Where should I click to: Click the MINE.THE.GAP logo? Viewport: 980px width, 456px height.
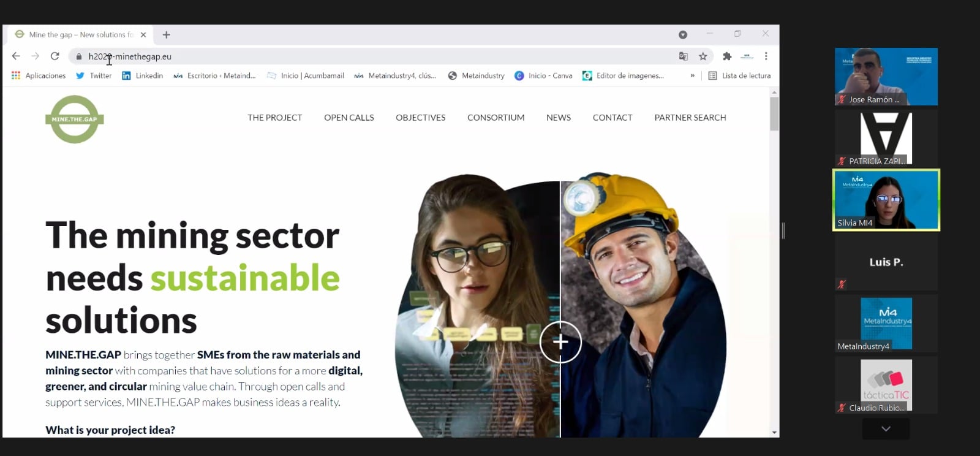tap(74, 120)
